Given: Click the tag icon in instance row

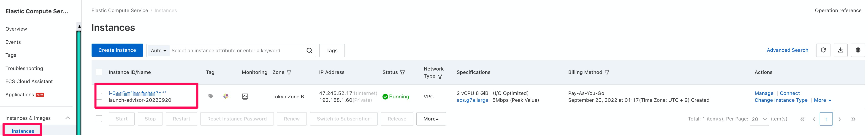Looking at the screenshot, I should pos(211,96).
